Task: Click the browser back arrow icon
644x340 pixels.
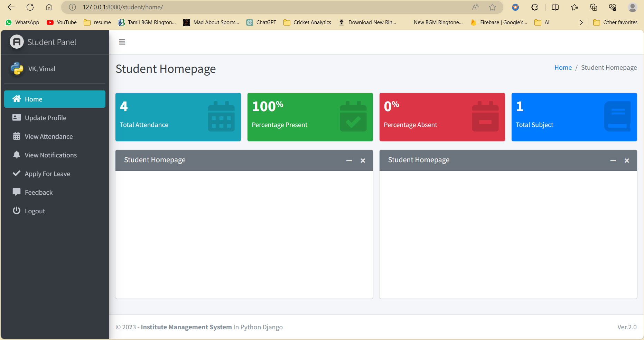Action: point(11,7)
